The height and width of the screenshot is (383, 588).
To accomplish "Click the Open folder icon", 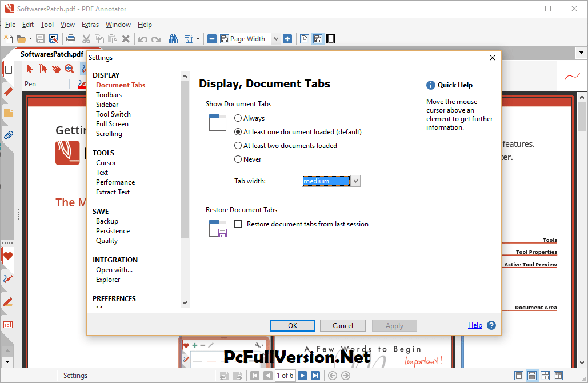I will (21, 39).
